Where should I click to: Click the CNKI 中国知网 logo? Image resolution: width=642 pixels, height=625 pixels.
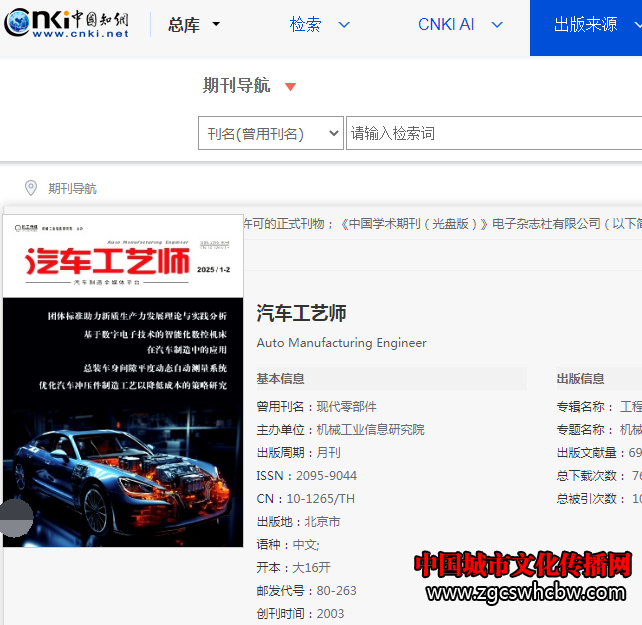coord(66,24)
